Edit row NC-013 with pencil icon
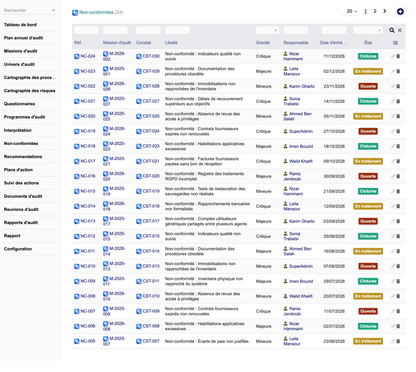Viewport: 416px width, 372px height. [x=393, y=221]
